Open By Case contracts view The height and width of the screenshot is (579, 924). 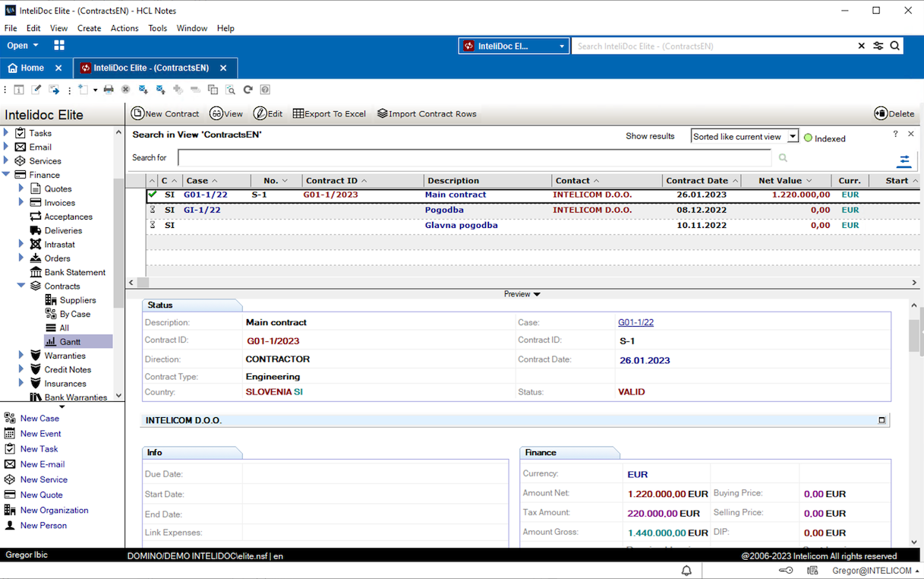74,314
